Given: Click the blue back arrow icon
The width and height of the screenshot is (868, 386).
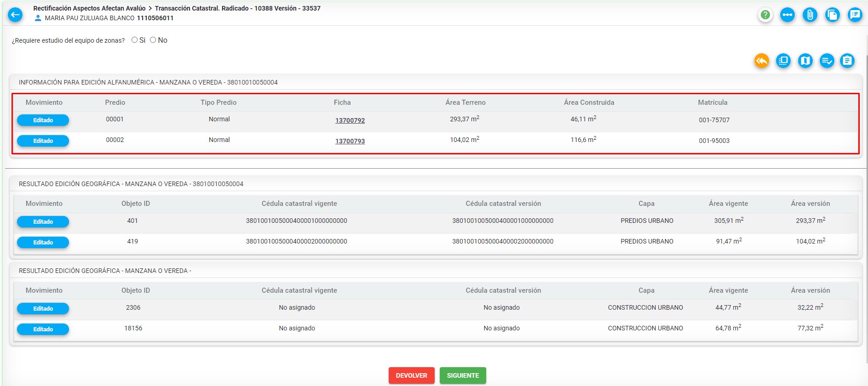Looking at the screenshot, I should click(x=15, y=15).
